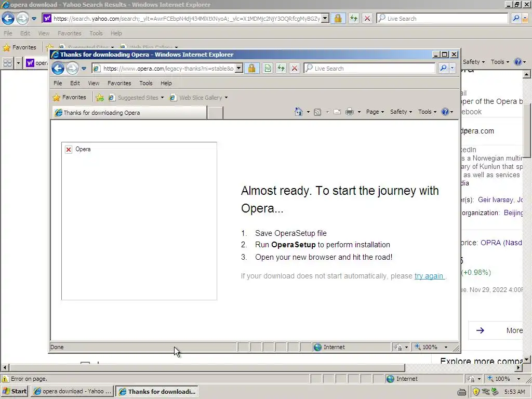Click Error on page warning icon
This screenshot has width=532, height=399.
click(5, 379)
